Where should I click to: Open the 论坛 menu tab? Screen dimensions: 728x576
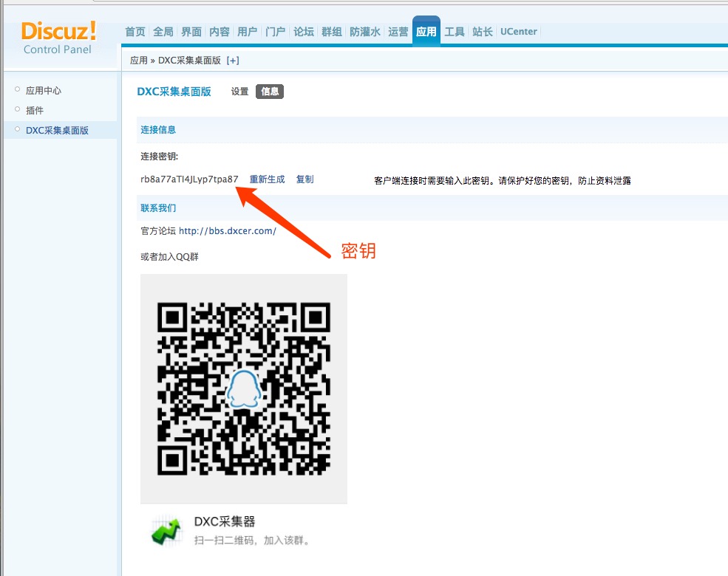(304, 32)
